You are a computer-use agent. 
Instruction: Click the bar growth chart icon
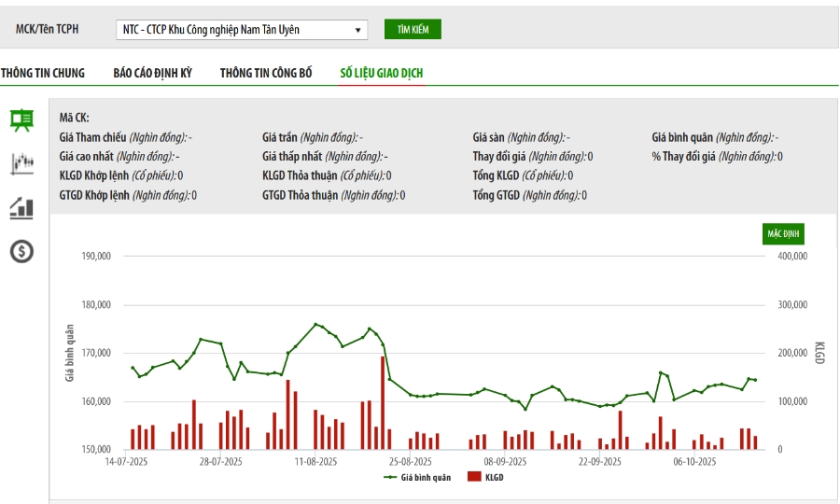(21, 207)
